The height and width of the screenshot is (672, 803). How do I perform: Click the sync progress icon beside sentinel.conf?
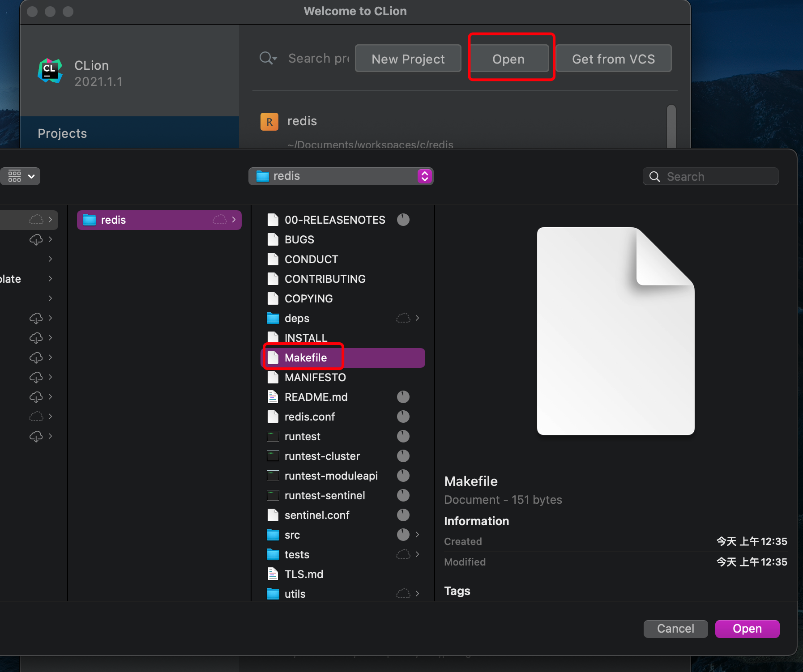(x=403, y=515)
